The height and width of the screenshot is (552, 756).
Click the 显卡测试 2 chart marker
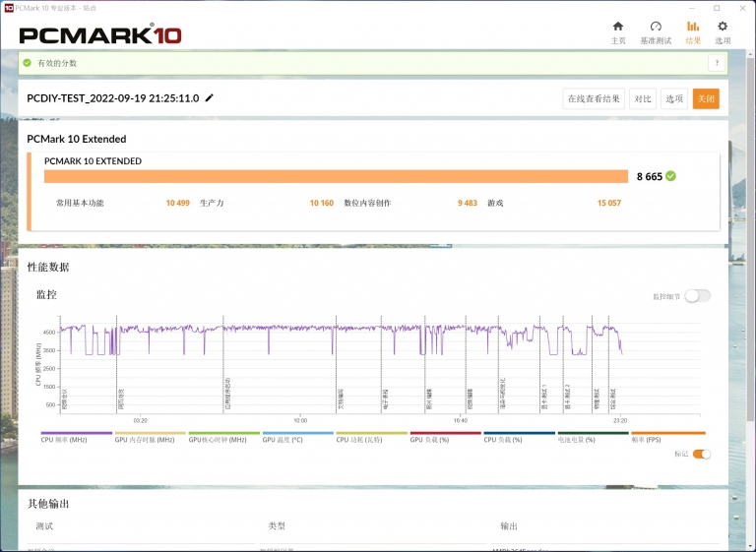567,398
